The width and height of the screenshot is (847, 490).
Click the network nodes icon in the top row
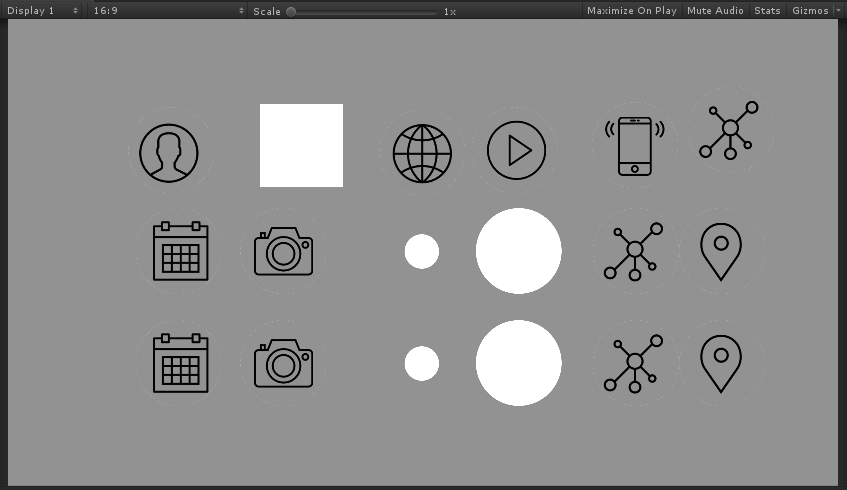point(729,130)
